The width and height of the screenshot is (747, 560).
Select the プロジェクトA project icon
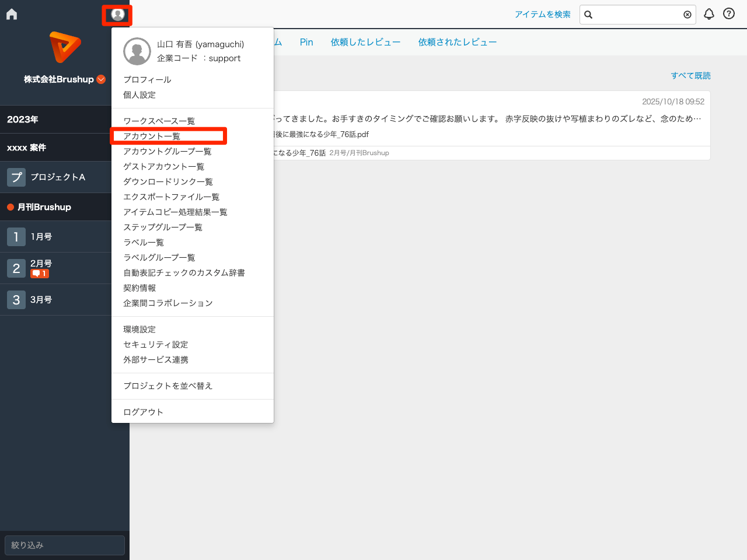click(x=16, y=177)
